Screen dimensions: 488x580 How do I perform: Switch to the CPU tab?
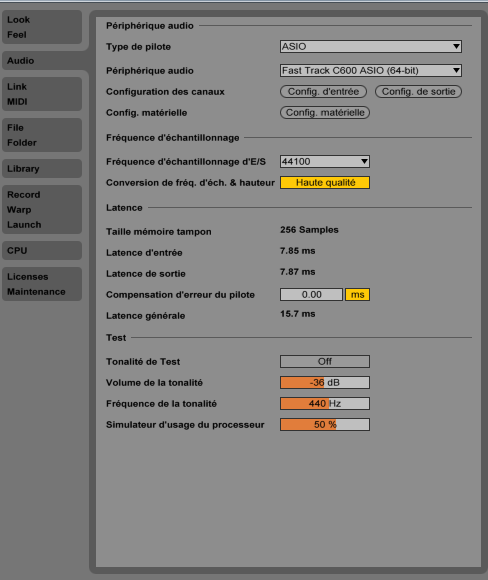42,250
